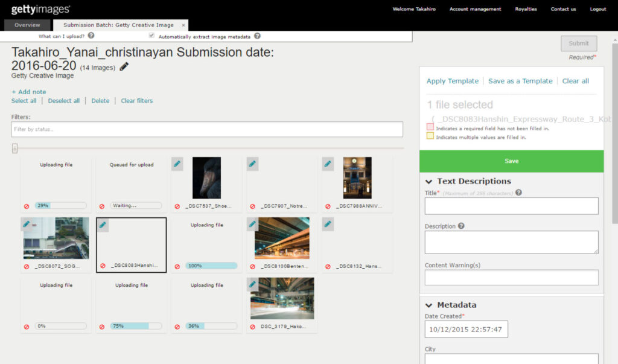Click edit pencil on the _DSC7537 bird image
The height and width of the screenshot is (364, 618).
tap(177, 164)
